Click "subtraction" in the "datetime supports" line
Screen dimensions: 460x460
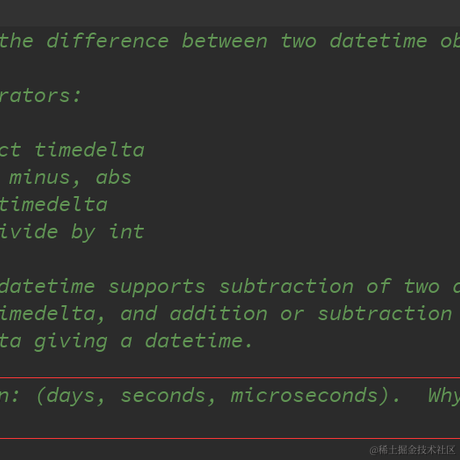(286, 286)
